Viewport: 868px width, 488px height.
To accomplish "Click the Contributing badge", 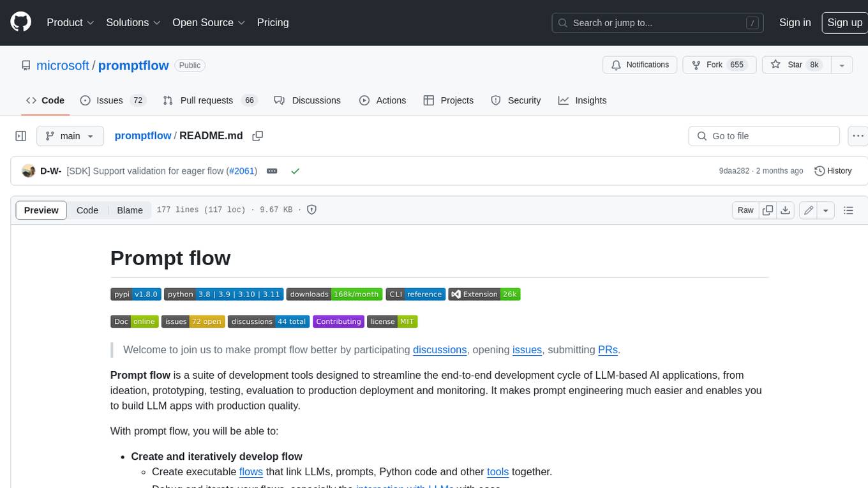I will (x=338, y=321).
